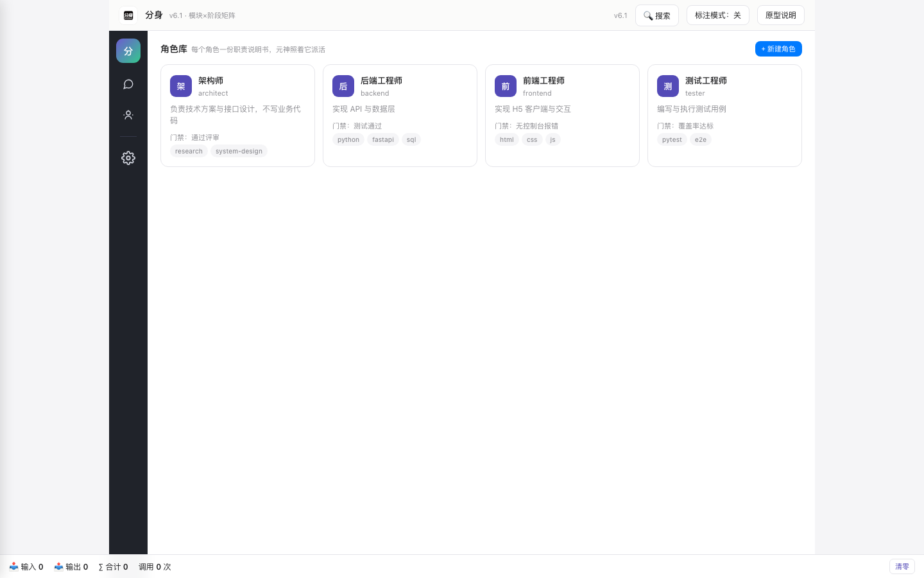Click the 角色库 heading
Image resolution: width=924 pixels, height=578 pixels.
pos(174,49)
